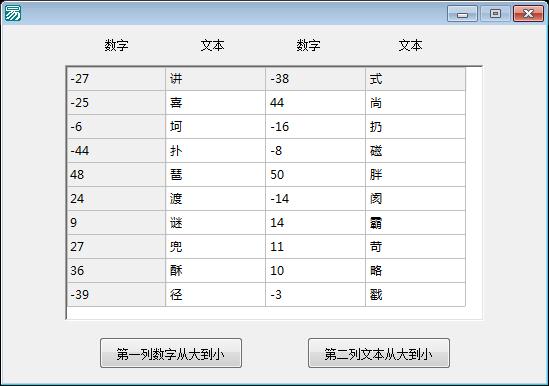Select the cell with text 讲

(x=215, y=79)
